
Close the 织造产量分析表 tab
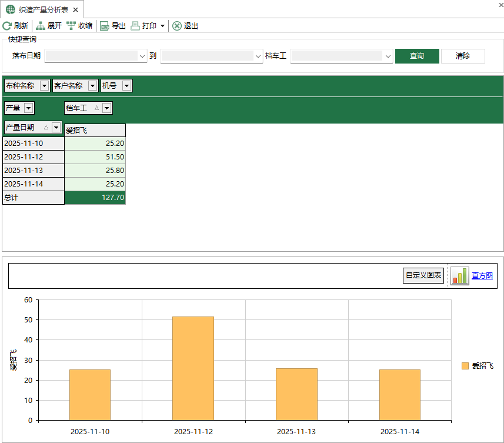click(x=75, y=9)
